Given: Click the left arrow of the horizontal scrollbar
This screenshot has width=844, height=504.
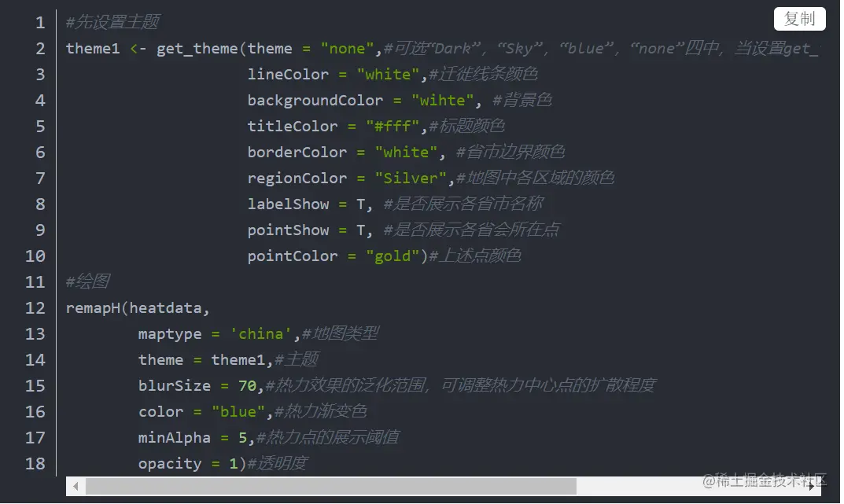Looking at the screenshot, I should (75, 486).
